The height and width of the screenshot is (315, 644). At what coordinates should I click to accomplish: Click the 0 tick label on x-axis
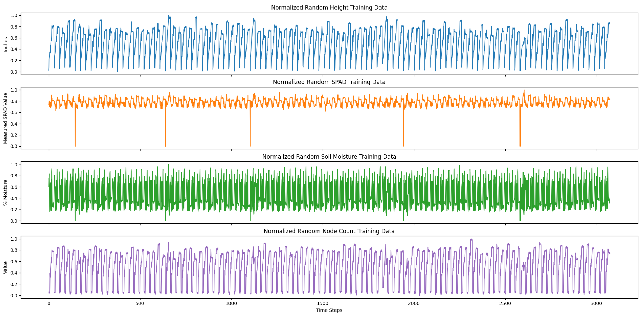coord(49,304)
